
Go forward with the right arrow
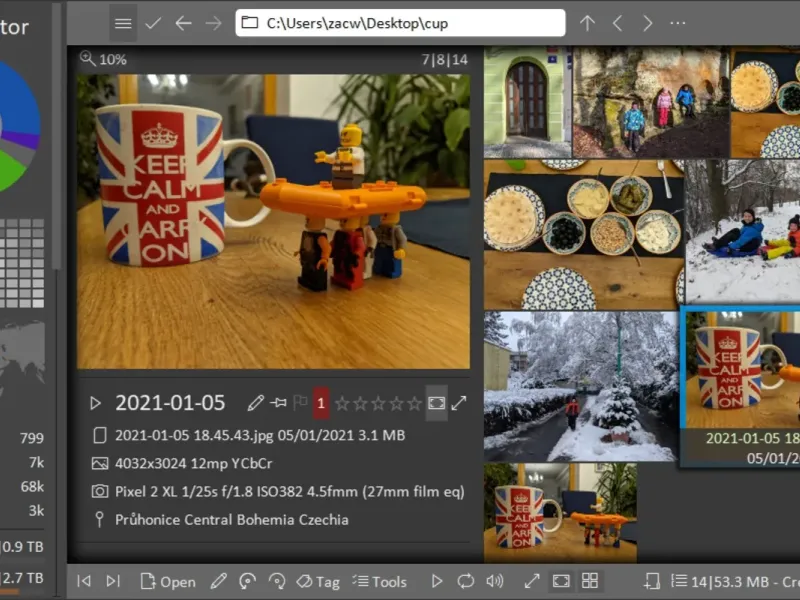click(213, 23)
